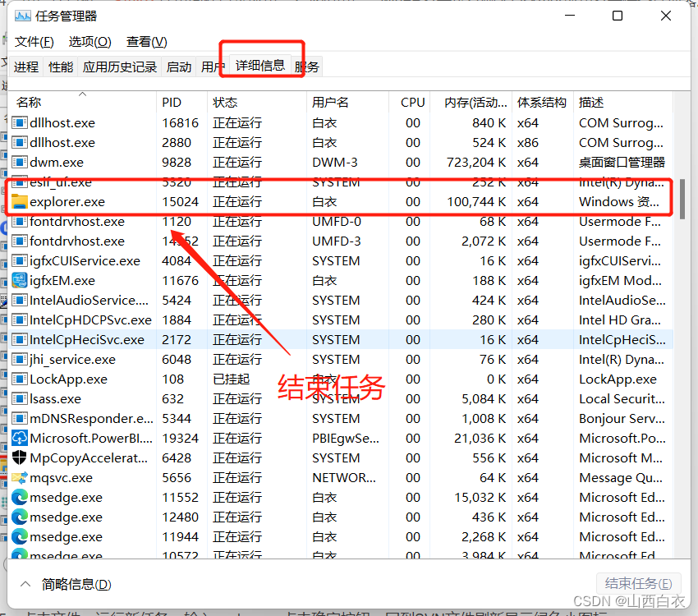
Task: Switch to the 启动 tab
Action: point(179,67)
